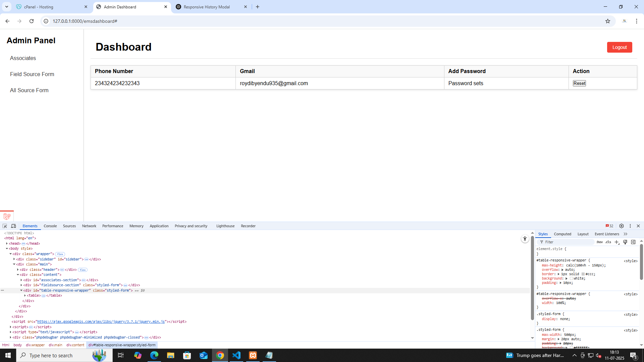Click the new style rule plus icon
The width and height of the screenshot is (644, 362).
click(616, 242)
